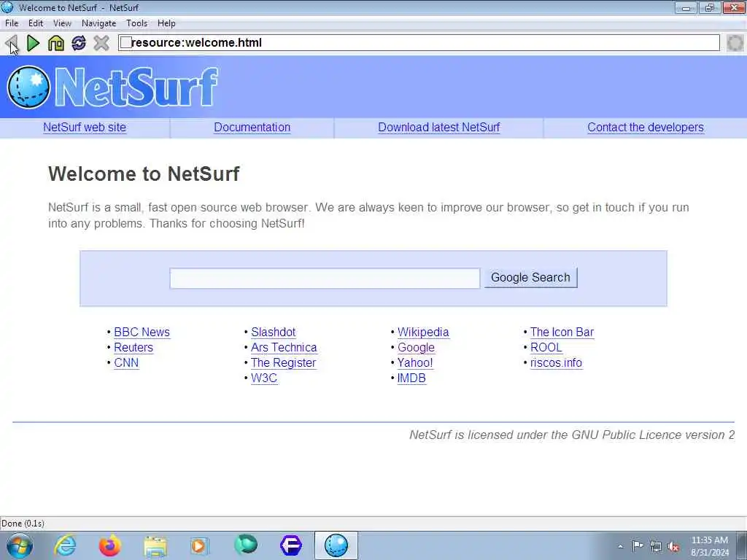The width and height of the screenshot is (747, 560).
Task: Open the Documentation link
Action: (252, 127)
